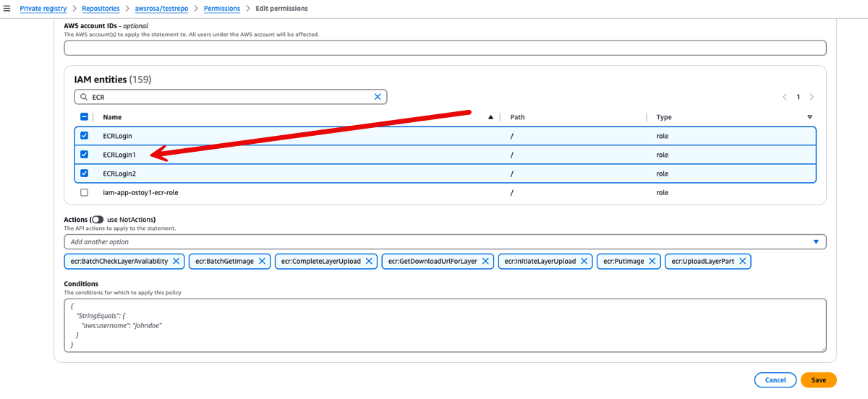Viewport: 868px width, 399px height.
Task: Remove ecr:BatchCheckLayerAvailability action tag
Action: click(176, 262)
